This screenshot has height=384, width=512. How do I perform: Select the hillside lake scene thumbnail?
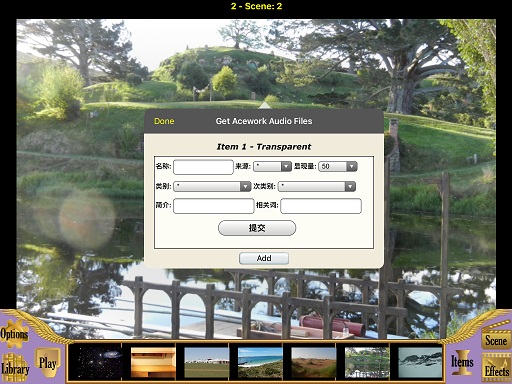point(367,362)
